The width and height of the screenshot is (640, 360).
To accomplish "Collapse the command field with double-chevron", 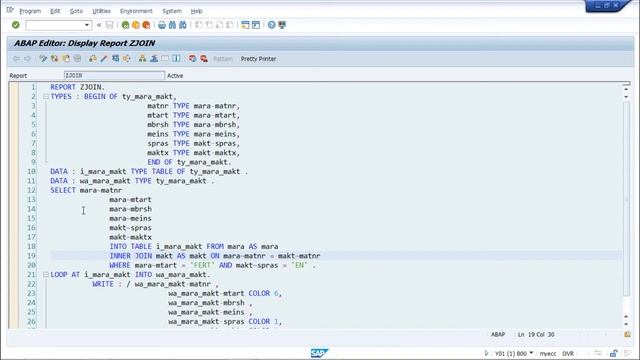I will [x=99, y=25].
